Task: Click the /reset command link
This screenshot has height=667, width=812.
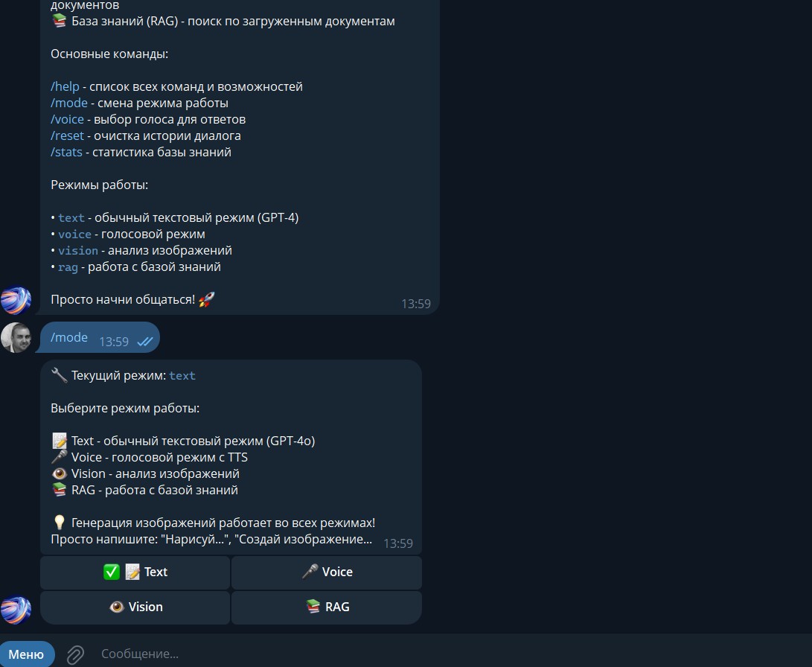Action: (67, 135)
